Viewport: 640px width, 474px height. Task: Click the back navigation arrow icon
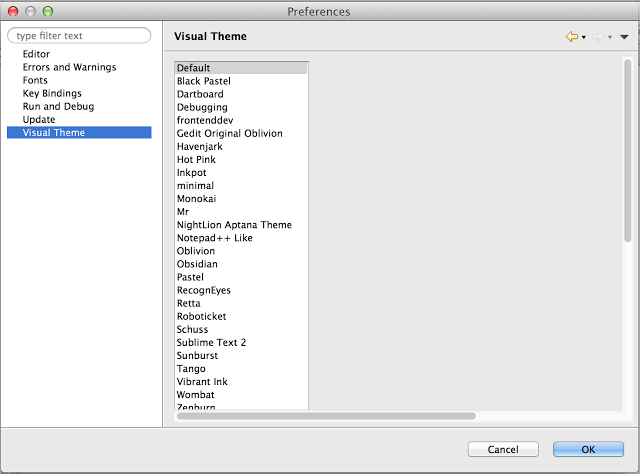[572, 37]
